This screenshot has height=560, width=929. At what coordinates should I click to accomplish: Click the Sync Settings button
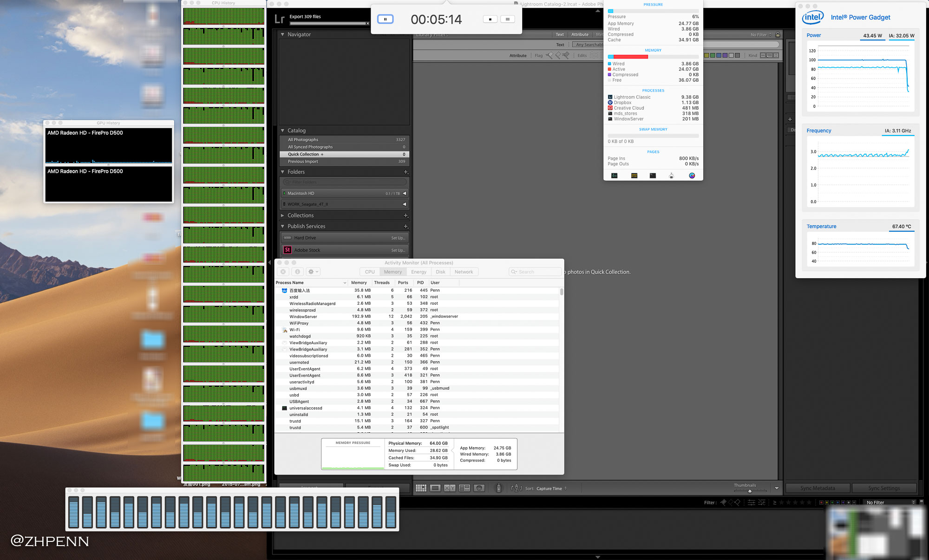pos(884,488)
